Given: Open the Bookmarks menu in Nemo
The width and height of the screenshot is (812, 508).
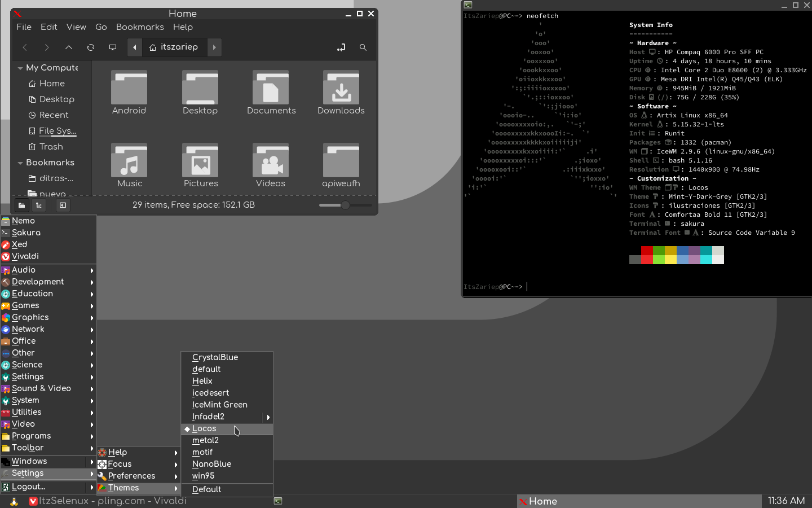Looking at the screenshot, I should (x=140, y=27).
